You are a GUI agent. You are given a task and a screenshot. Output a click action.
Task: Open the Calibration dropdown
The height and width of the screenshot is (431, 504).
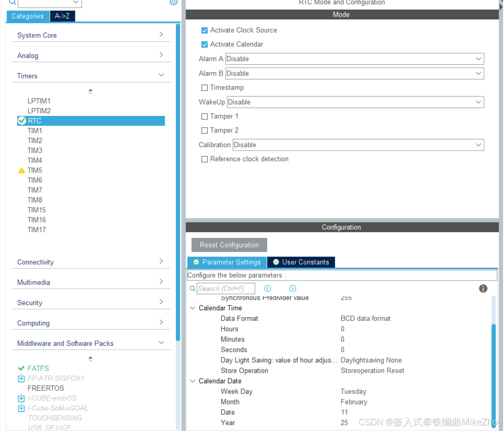pos(358,145)
